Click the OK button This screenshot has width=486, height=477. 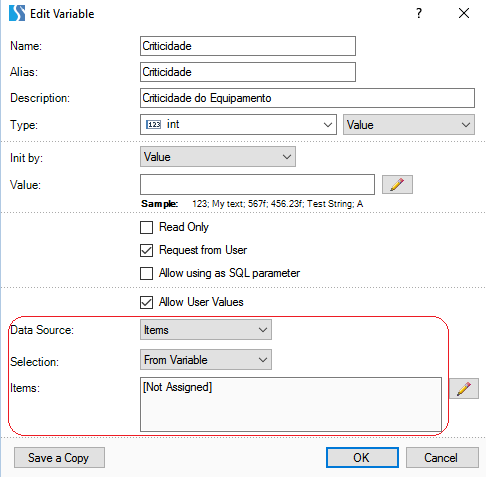click(x=362, y=457)
